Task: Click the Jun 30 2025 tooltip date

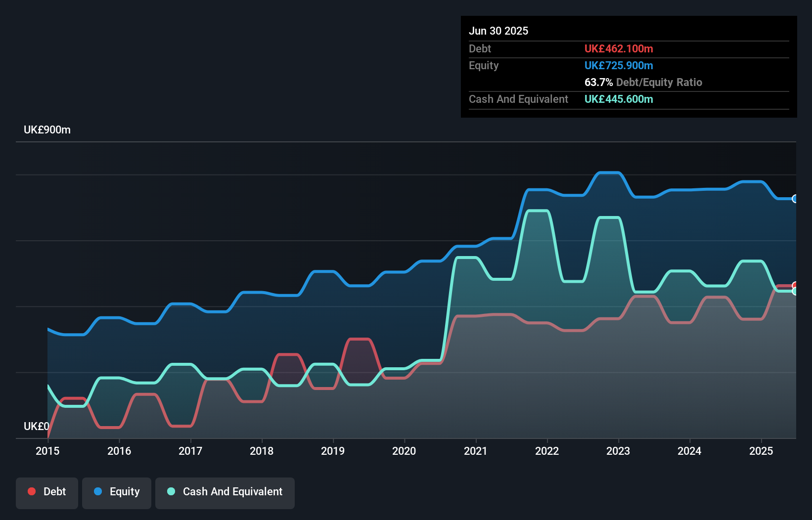Action: click(498, 31)
